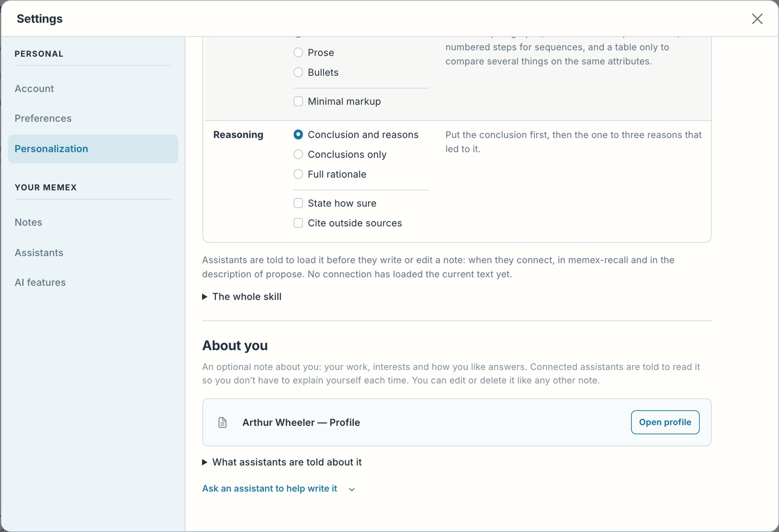Click the chevron next to Ask an assistant

coord(352,489)
